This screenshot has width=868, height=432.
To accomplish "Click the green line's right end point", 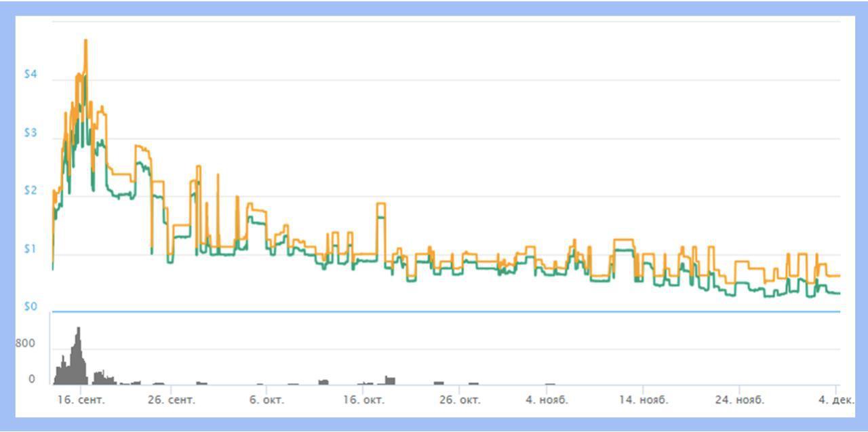I will tap(840, 293).
